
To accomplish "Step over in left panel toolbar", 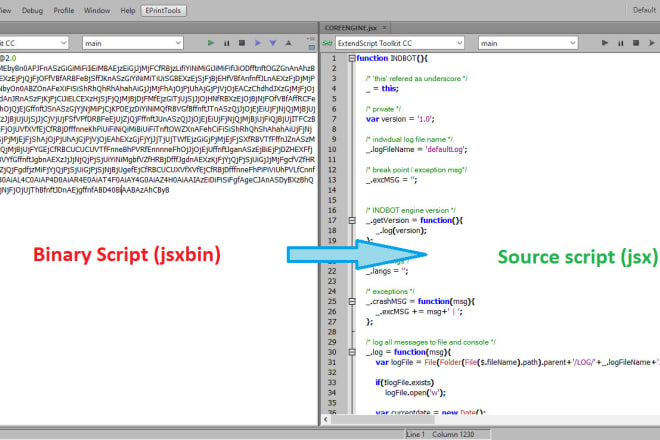I will (x=258, y=43).
